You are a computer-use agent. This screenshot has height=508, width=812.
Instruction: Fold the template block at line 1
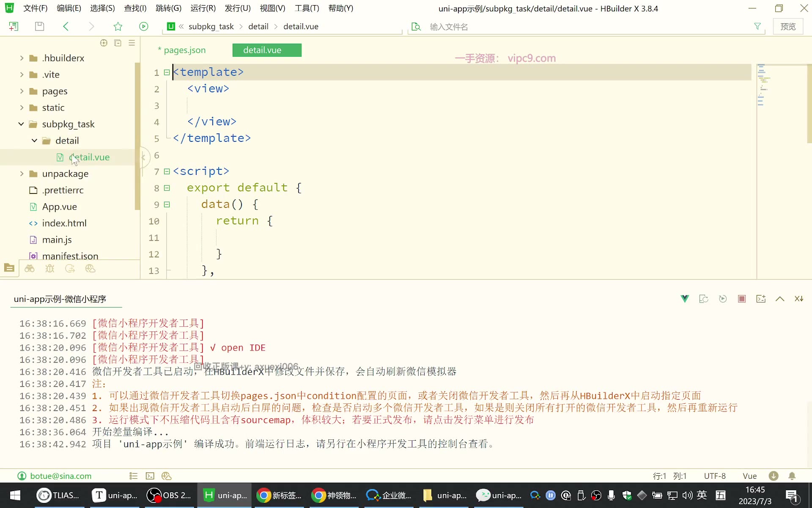point(167,72)
